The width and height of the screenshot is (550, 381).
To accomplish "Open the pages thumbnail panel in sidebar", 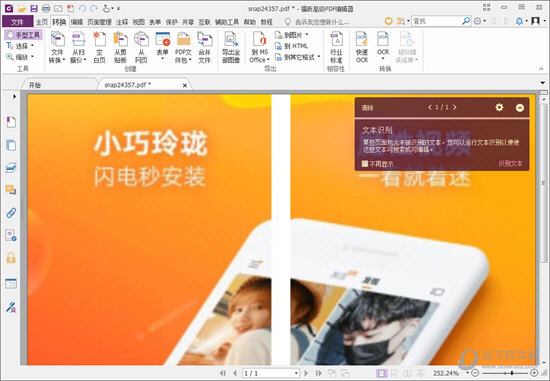I will [11, 145].
